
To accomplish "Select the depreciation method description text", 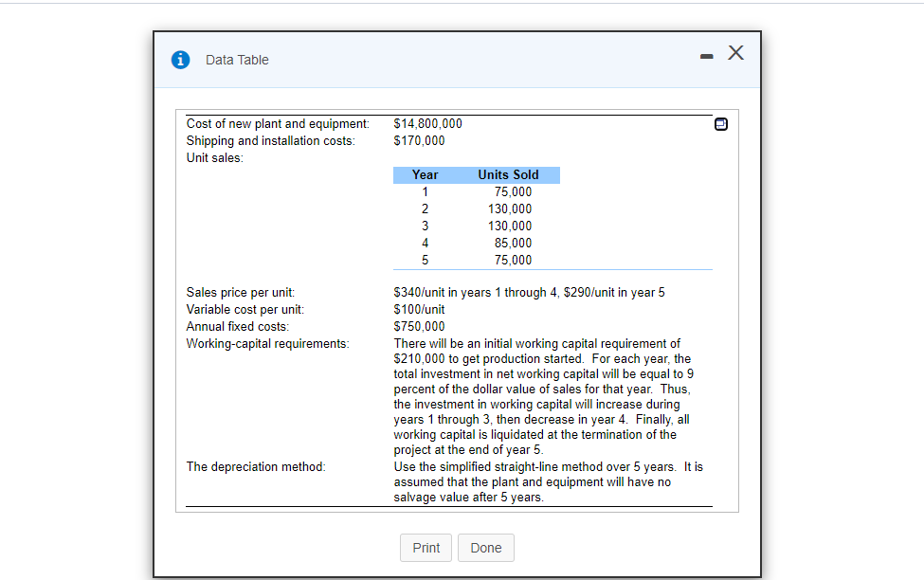I will tap(548, 481).
